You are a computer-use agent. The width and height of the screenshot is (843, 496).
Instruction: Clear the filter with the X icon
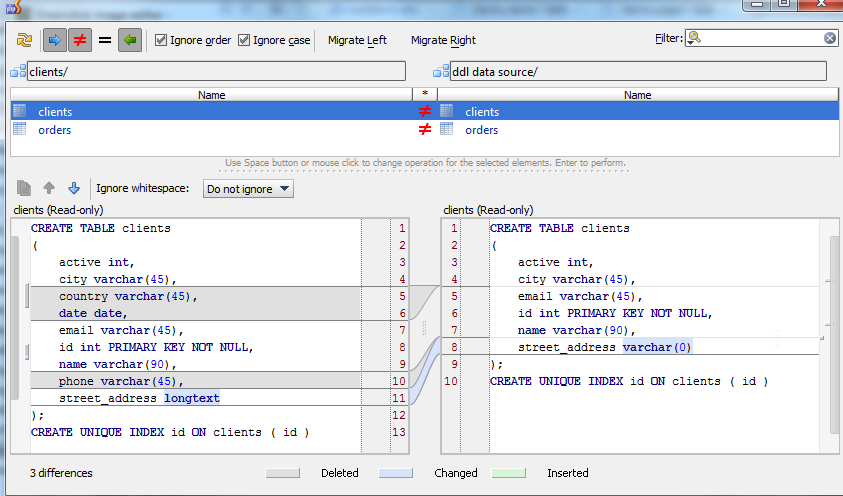click(830, 38)
